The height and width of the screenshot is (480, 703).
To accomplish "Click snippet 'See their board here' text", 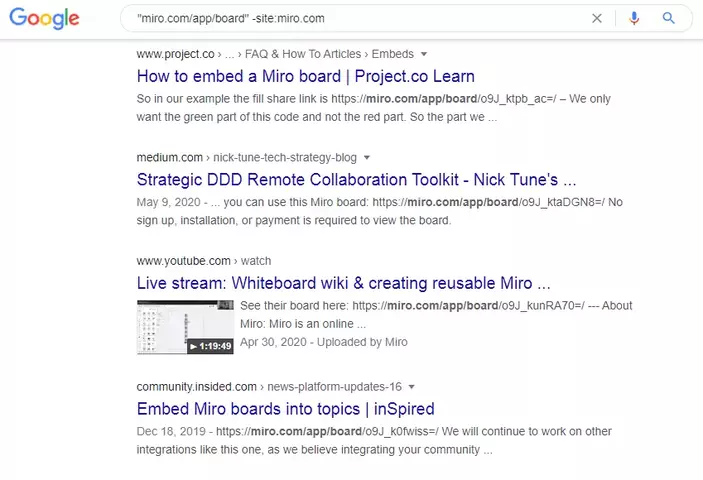I will click(x=294, y=306).
